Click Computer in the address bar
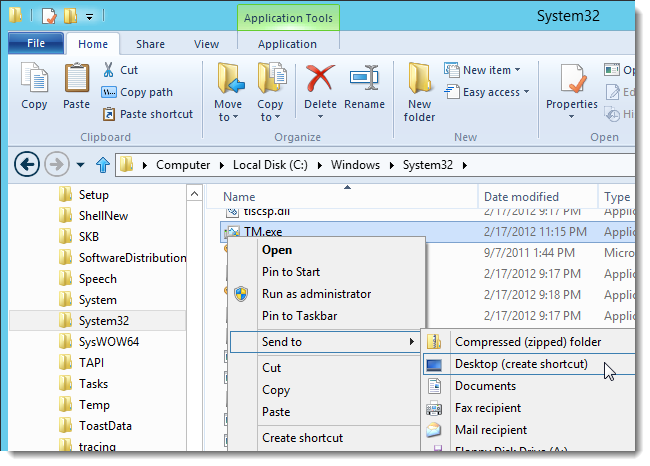 [x=183, y=165]
